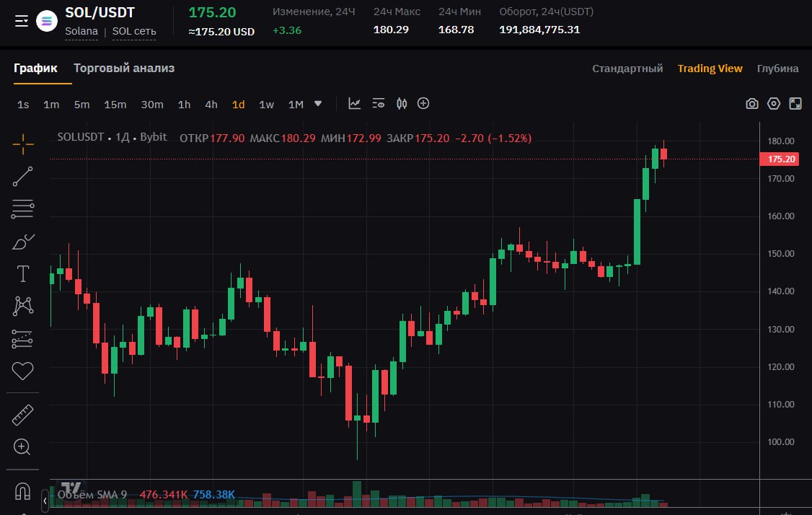The width and height of the screenshot is (812, 515).
Task: Click the 476.341K volume value
Action: pyautogui.click(x=164, y=495)
